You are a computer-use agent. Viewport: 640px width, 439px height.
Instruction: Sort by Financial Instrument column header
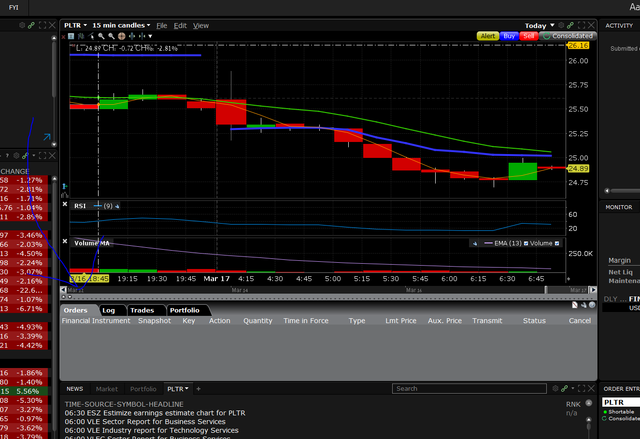pyautogui.click(x=96, y=321)
